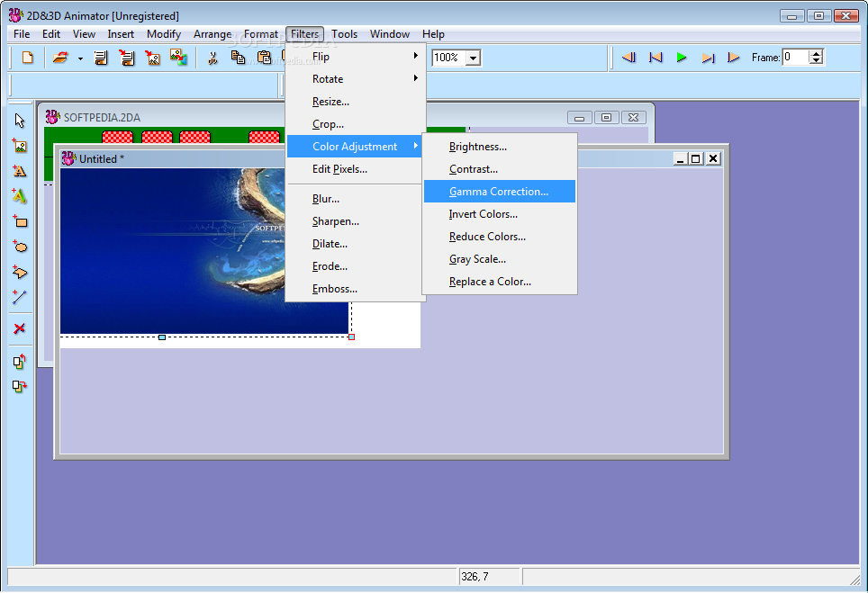Viewport: 868px width, 593px height.
Task: Choose Replace a Color... in the submenu
Action: tap(500, 282)
